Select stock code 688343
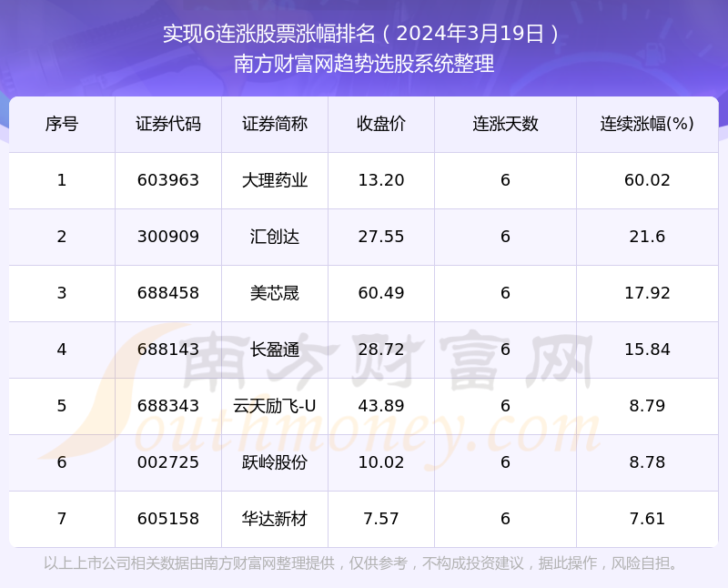 [168, 406]
